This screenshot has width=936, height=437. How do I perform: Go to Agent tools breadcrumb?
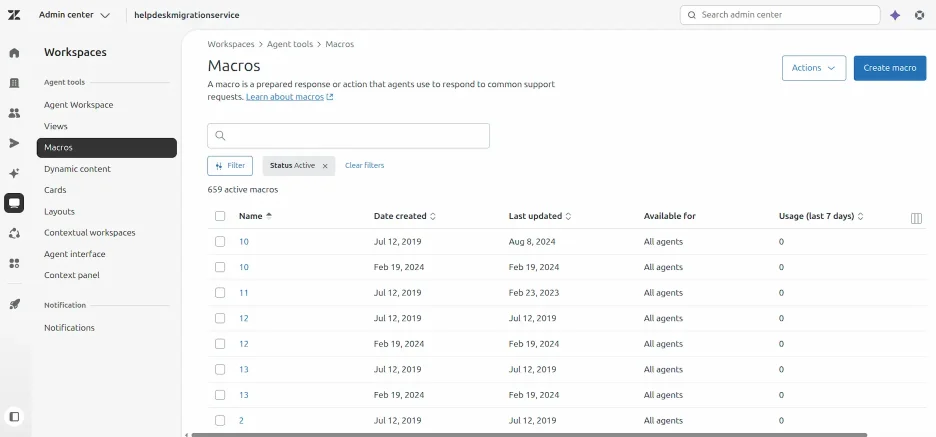(x=290, y=44)
